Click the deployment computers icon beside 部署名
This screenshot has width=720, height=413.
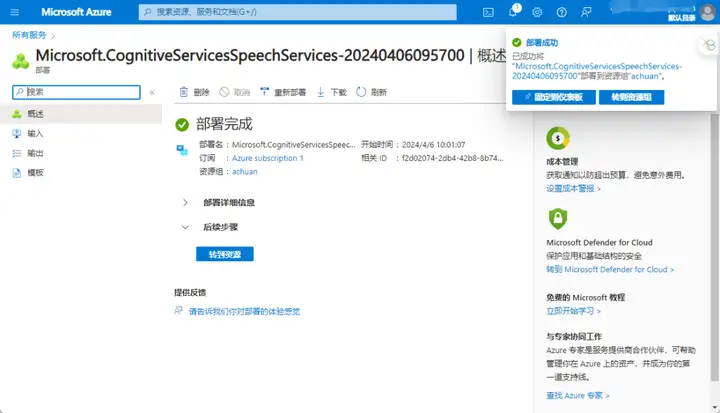coord(182,150)
